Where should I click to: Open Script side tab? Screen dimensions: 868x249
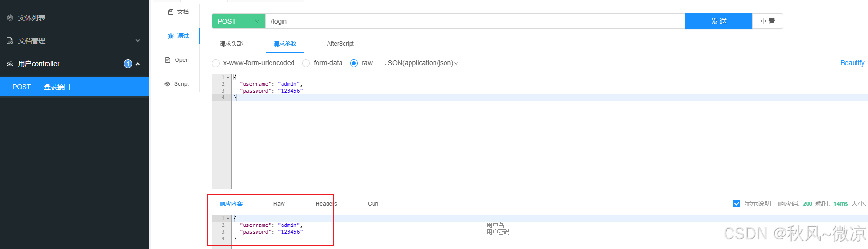point(177,84)
